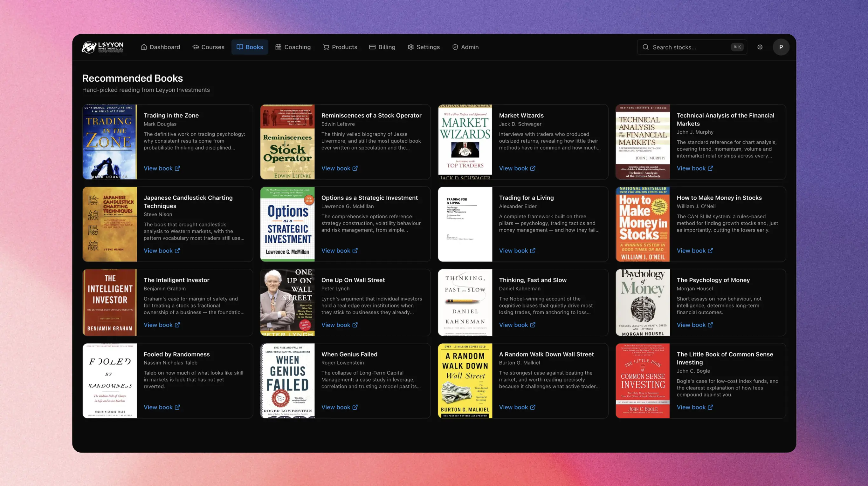Click the Little Book of Common Sense Investing cover
This screenshot has height=486, width=868.
pos(643,381)
